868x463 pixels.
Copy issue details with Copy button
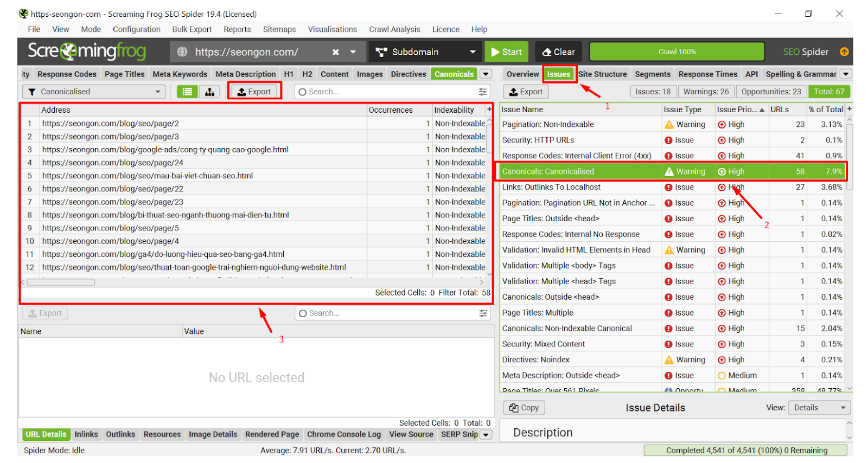coord(524,408)
